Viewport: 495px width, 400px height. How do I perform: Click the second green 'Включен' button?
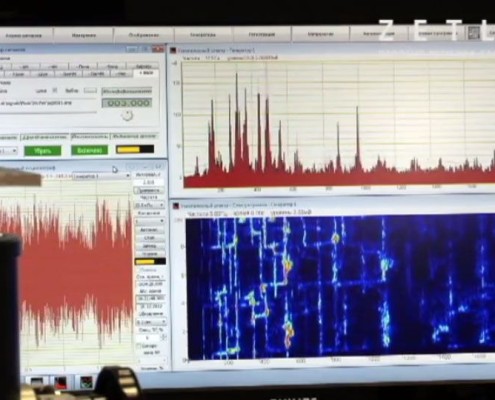coord(90,150)
